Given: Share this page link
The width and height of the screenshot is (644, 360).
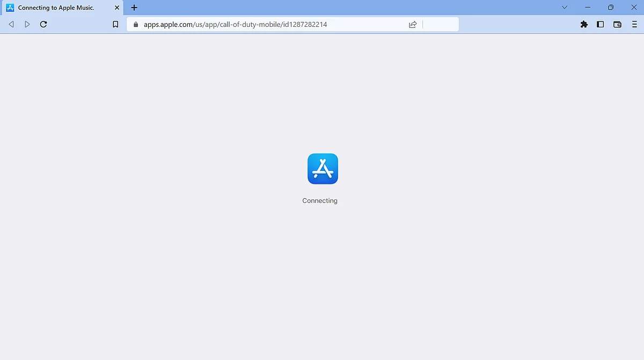Looking at the screenshot, I should coord(413,24).
